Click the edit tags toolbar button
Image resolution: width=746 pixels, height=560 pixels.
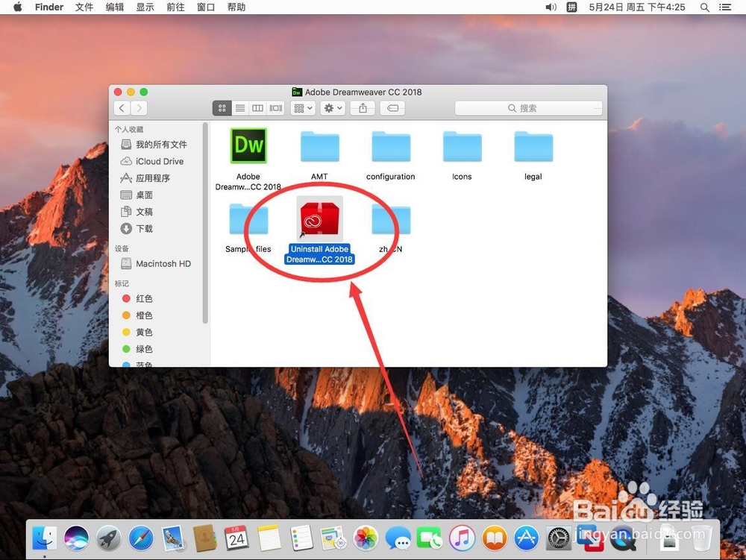point(392,108)
